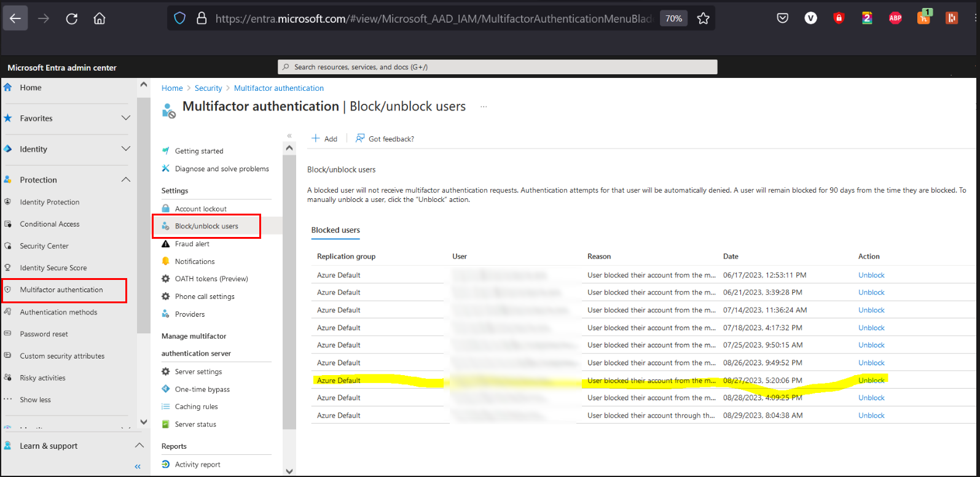Collapse the Protection section chevron
980x477 pixels.
tap(125, 179)
